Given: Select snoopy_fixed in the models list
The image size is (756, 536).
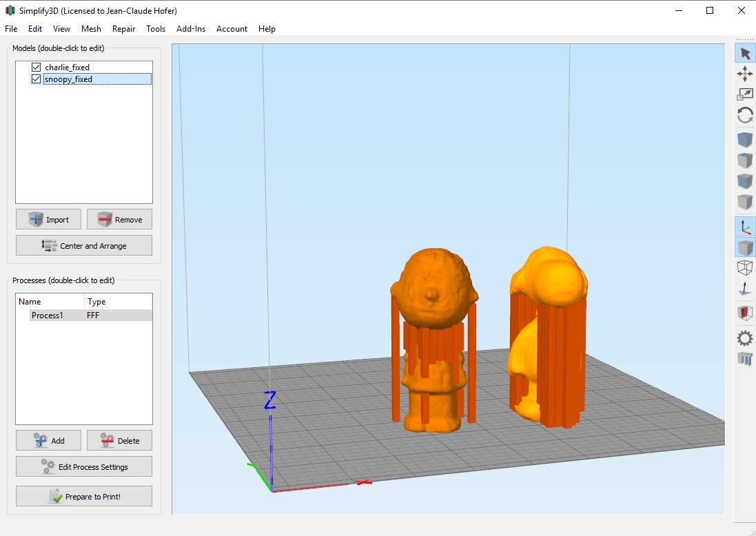Looking at the screenshot, I should click(97, 79).
